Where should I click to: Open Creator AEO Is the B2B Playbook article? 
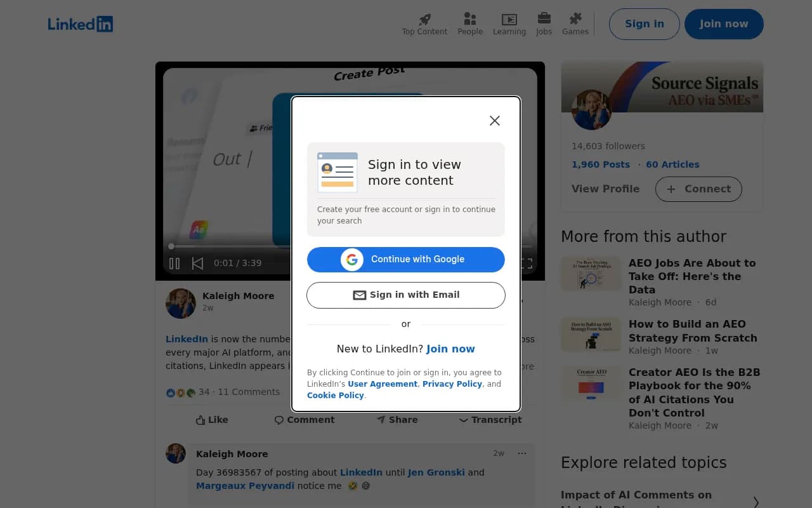point(694,392)
